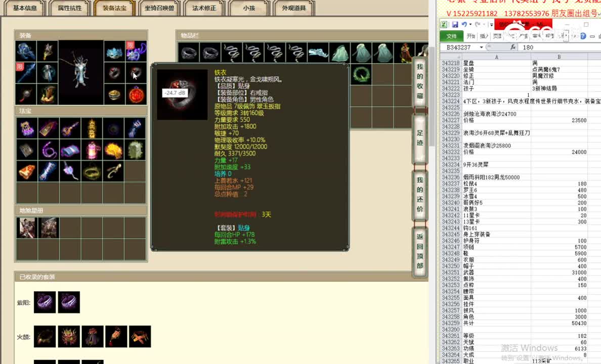Select the second 地煞星册 character card
This screenshot has width=601, height=364.
click(48, 227)
